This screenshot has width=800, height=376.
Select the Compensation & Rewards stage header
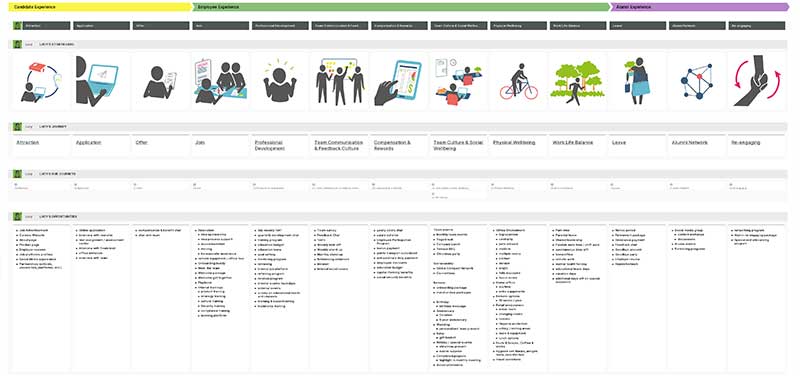(399, 26)
